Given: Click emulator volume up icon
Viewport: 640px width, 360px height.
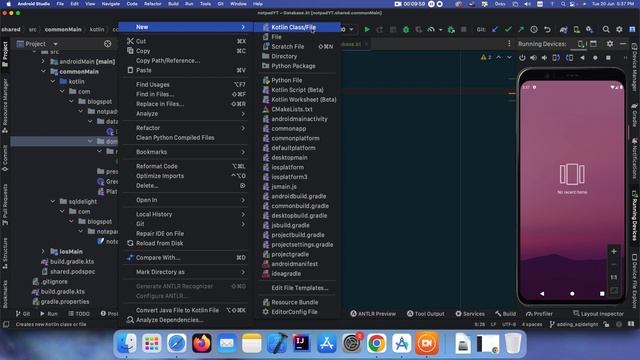Looking at the screenshot, I should coord(533,58).
